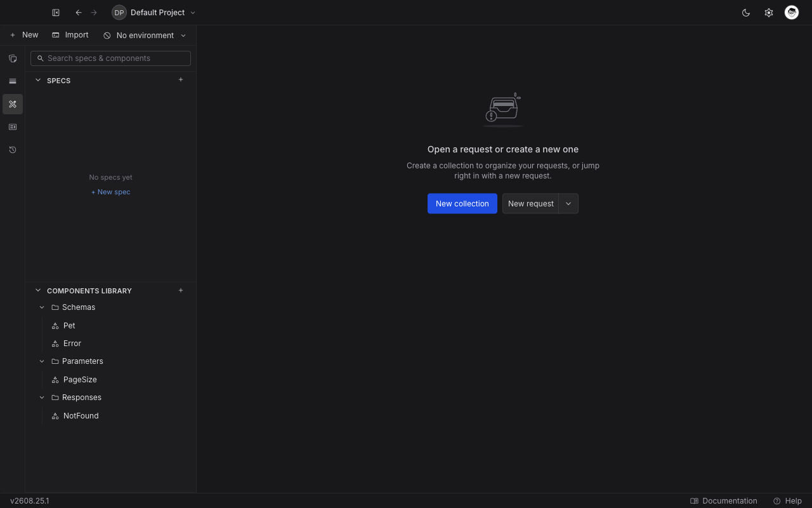Open the Default Project switcher dropdown

tap(154, 13)
